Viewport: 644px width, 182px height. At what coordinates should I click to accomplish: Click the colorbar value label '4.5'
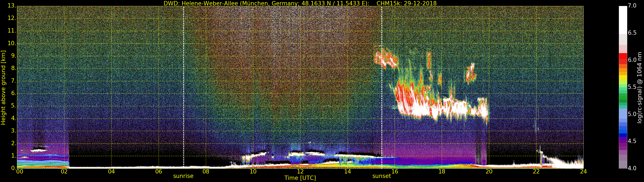[632, 141]
